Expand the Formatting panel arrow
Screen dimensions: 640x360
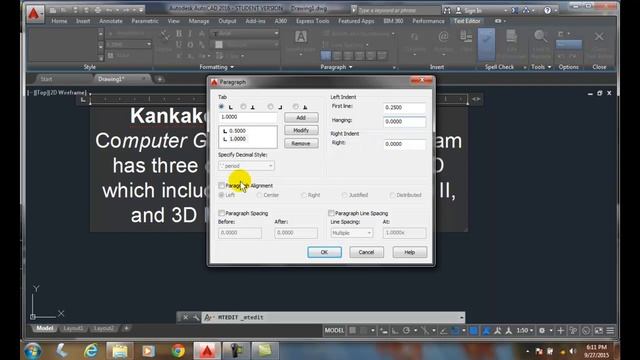pos(232,67)
